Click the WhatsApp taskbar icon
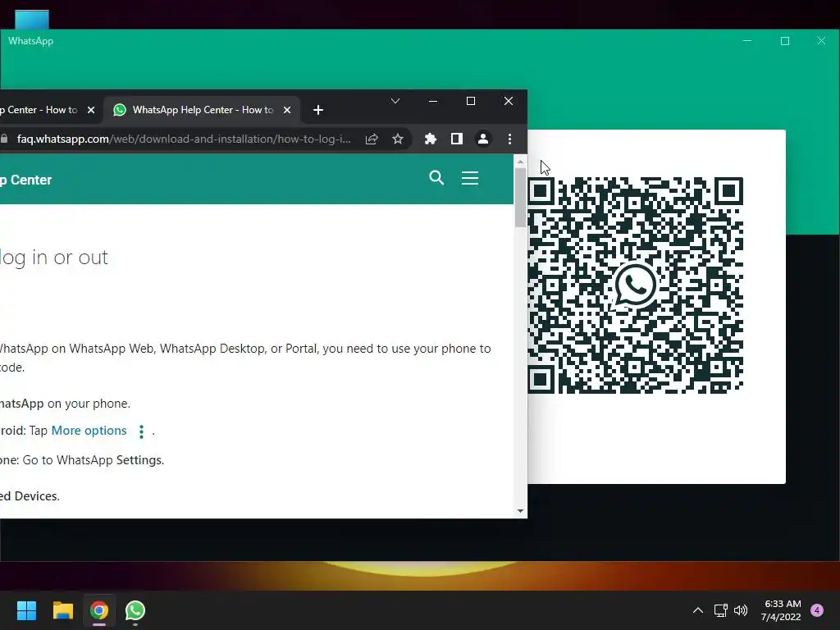This screenshot has height=630, width=840. [135, 610]
